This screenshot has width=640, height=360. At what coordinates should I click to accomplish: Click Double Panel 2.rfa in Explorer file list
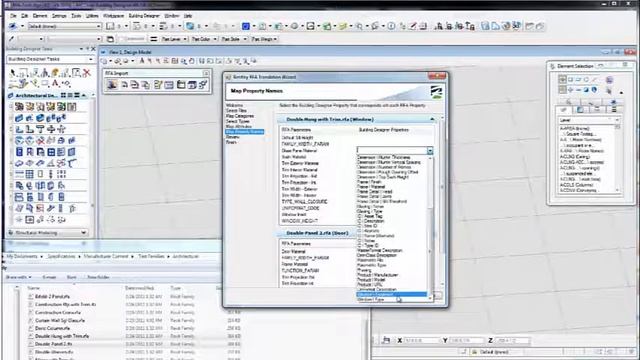[x=53, y=344]
